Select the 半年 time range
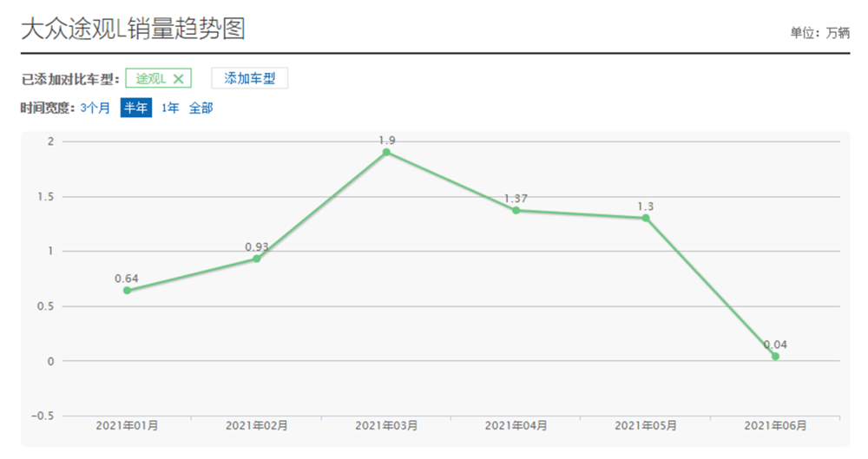 click(136, 108)
